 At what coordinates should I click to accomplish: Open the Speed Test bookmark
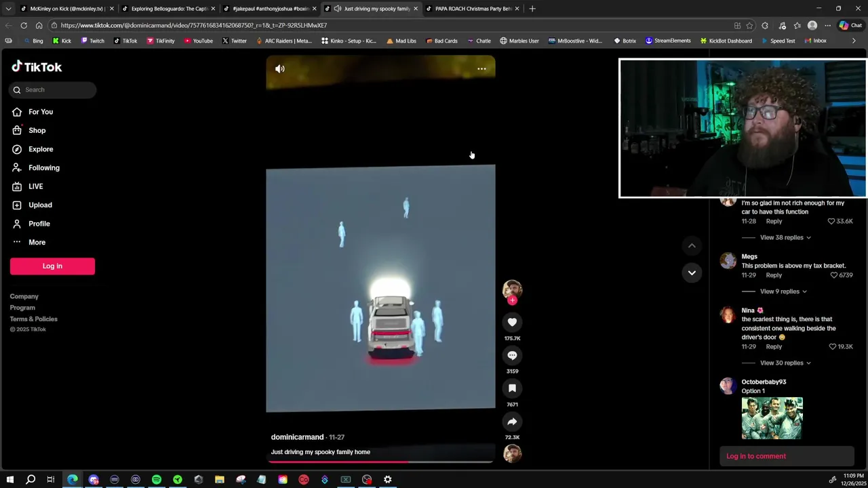(778, 41)
